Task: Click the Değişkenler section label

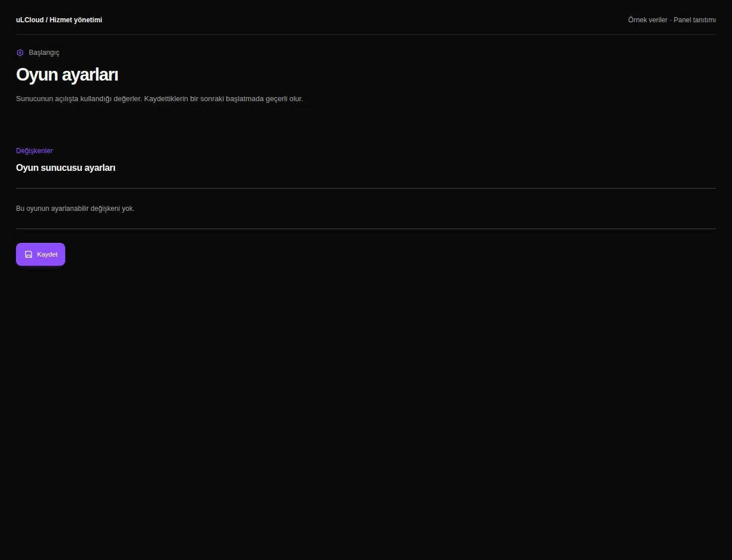Action: click(34, 151)
